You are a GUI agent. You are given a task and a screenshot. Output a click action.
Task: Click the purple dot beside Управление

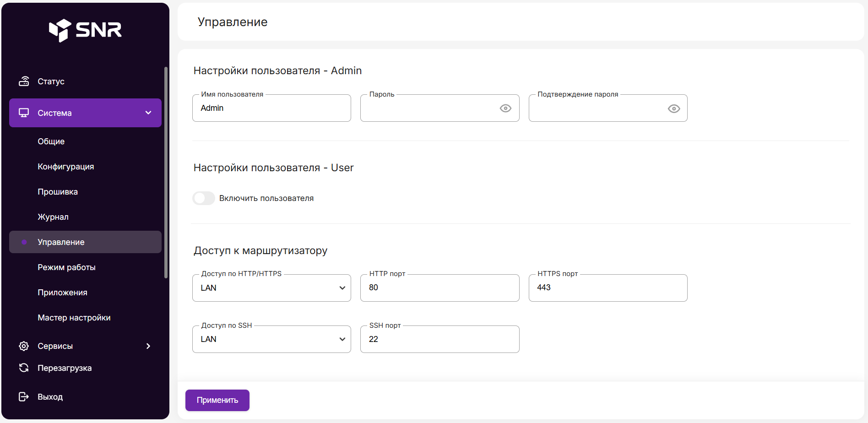point(24,242)
